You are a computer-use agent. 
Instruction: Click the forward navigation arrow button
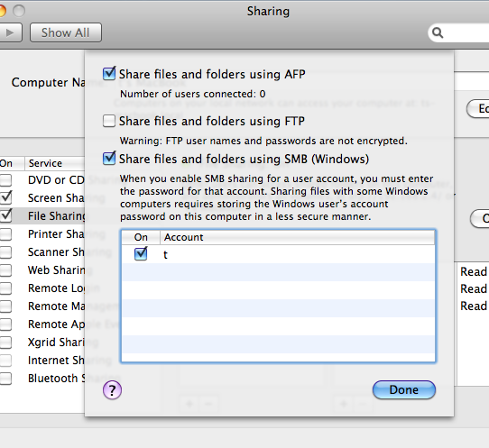tap(11, 32)
